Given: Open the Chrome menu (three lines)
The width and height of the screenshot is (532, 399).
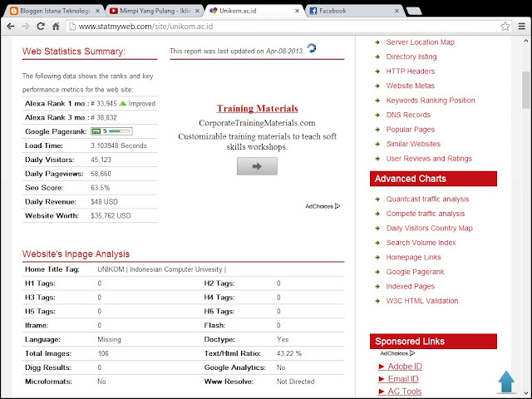Looking at the screenshot, I should pyautogui.click(x=522, y=26).
